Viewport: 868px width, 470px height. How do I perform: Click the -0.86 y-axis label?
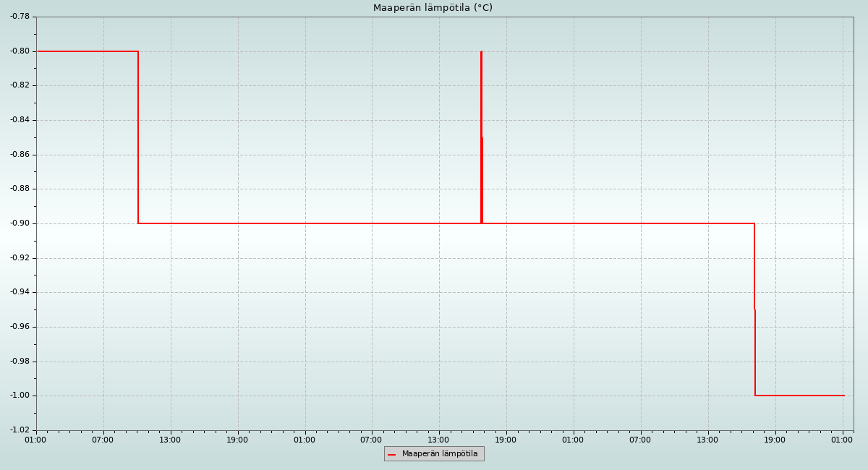pyautogui.click(x=20, y=155)
